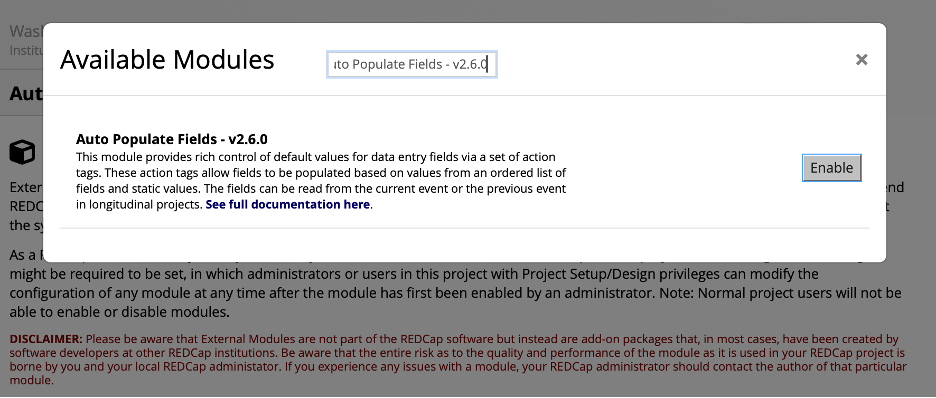Open the "See full documentation here" link
Screen dimensions: 936x398
coord(288,205)
